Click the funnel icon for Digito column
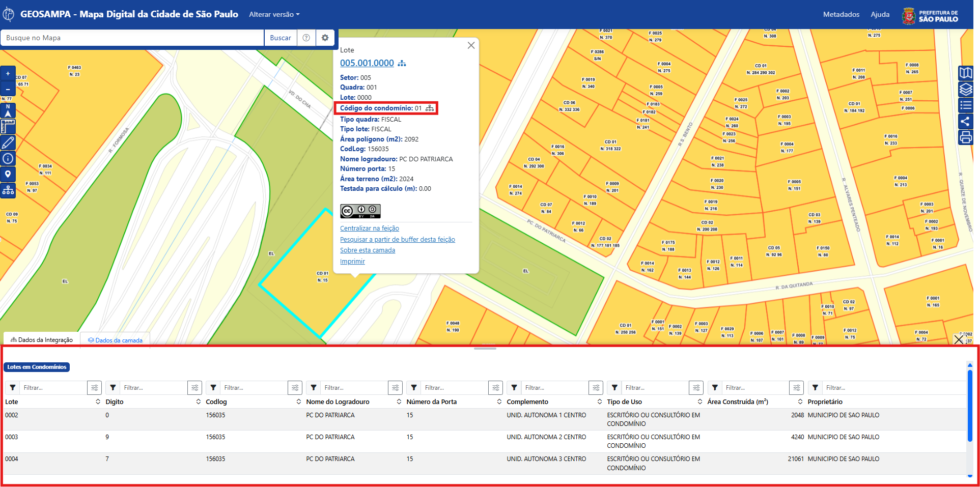The image size is (980, 487). [113, 388]
